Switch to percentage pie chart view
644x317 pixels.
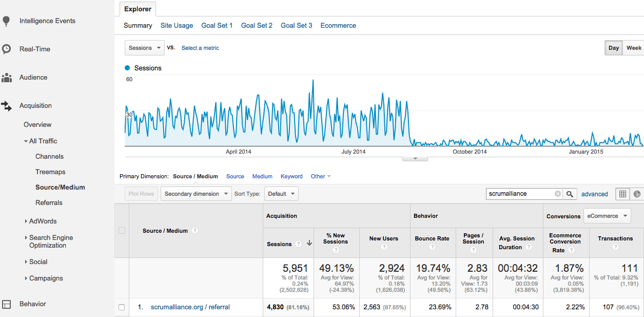637,194
